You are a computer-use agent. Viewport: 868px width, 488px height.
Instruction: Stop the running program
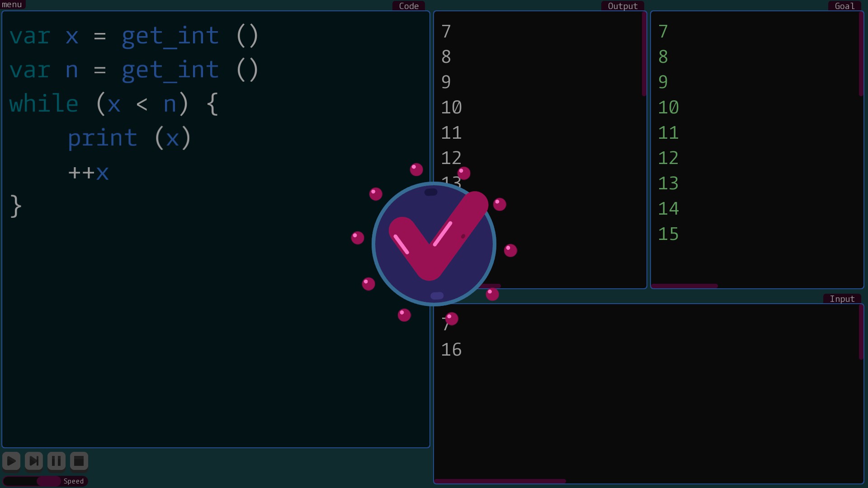(79, 461)
